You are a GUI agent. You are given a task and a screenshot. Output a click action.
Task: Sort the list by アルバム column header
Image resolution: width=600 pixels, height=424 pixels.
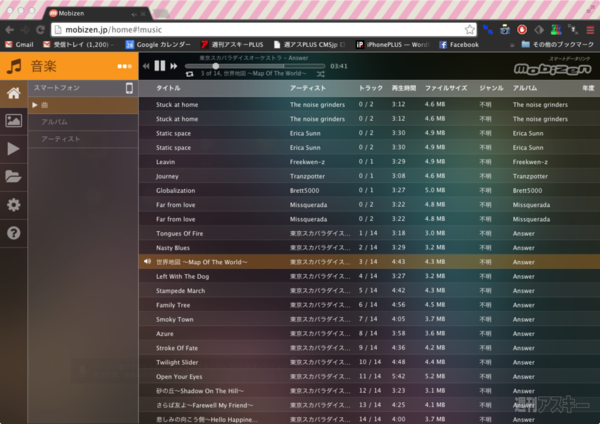click(x=525, y=88)
